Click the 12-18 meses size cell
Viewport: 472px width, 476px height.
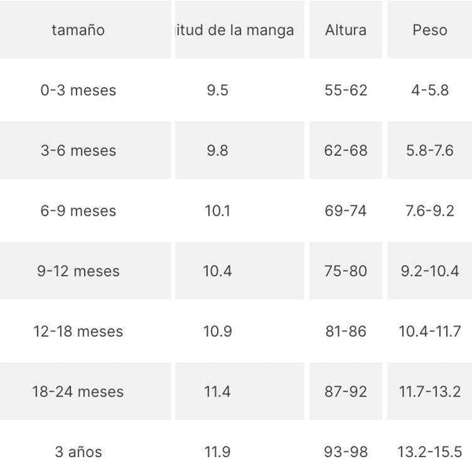coord(79,331)
